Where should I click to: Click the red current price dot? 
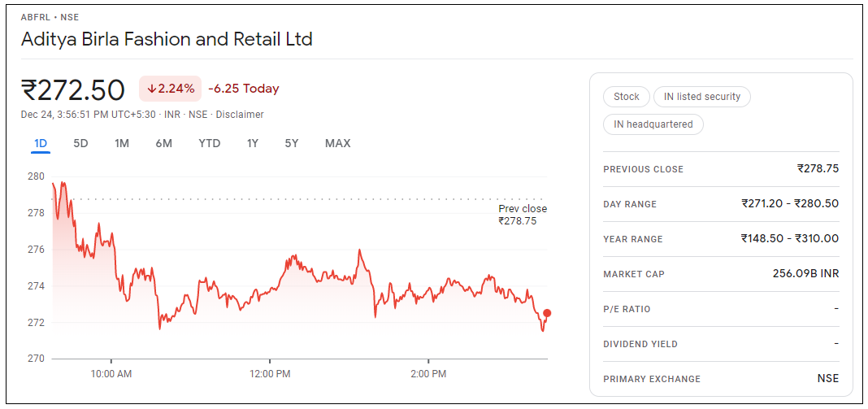(547, 313)
